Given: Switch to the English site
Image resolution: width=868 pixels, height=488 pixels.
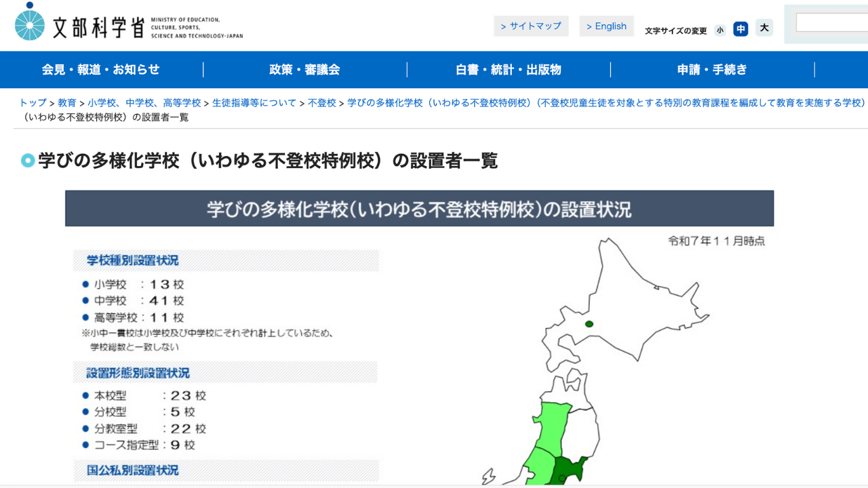Looking at the screenshot, I should [x=606, y=26].
